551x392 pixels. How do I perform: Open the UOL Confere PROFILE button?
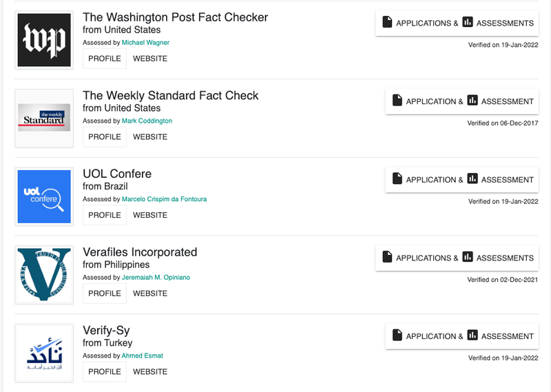tap(105, 215)
